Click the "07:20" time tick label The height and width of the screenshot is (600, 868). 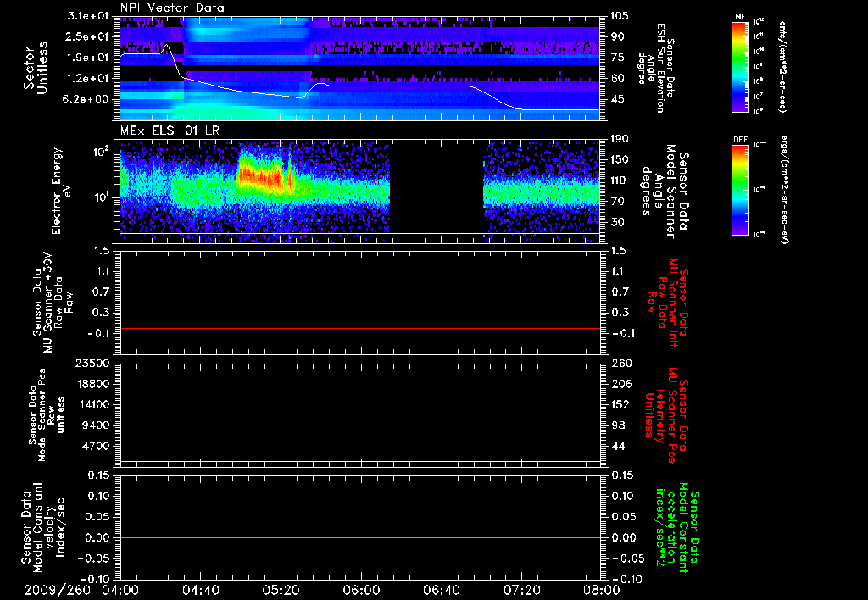521,590
